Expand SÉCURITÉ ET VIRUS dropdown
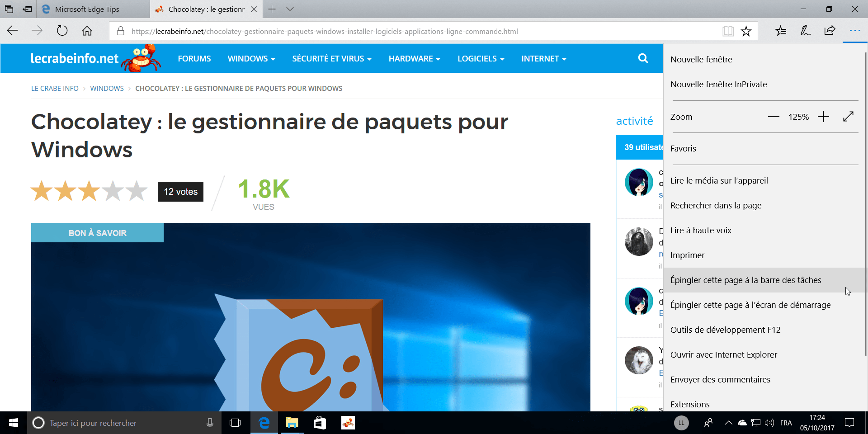 point(332,59)
